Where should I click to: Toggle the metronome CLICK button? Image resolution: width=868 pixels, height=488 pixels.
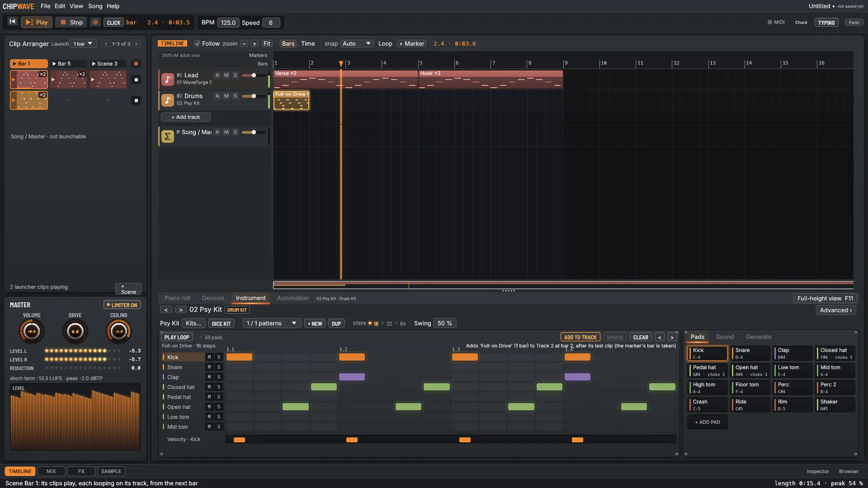[x=114, y=22]
